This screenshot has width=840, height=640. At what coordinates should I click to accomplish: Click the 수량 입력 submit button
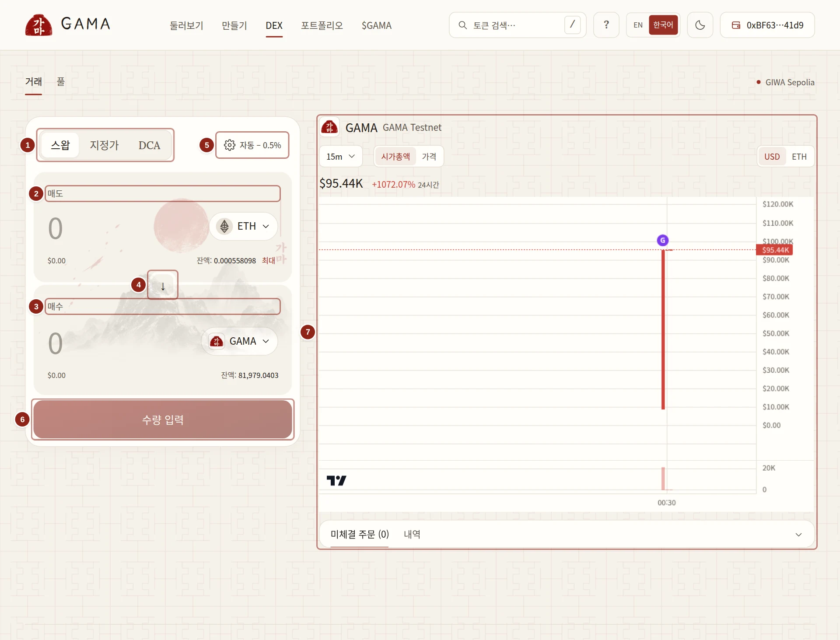[163, 420]
